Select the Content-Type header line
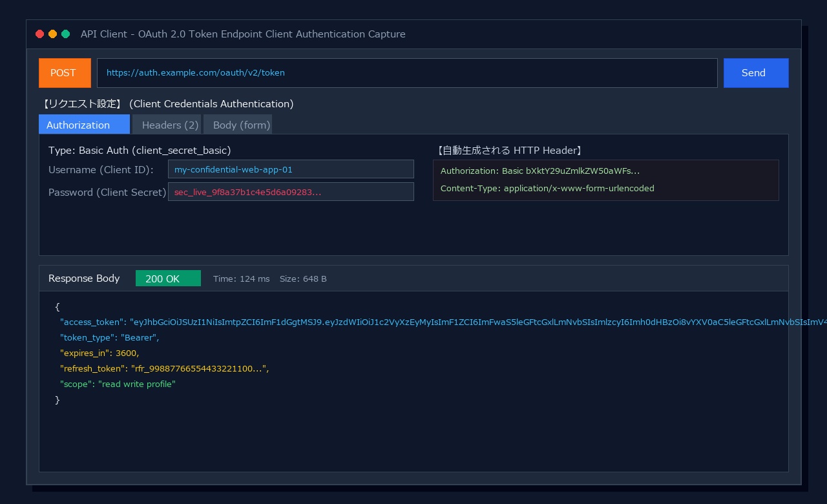The width and height of the screenshot is (827, 504). pyautogui.click(x=547, y=189)
